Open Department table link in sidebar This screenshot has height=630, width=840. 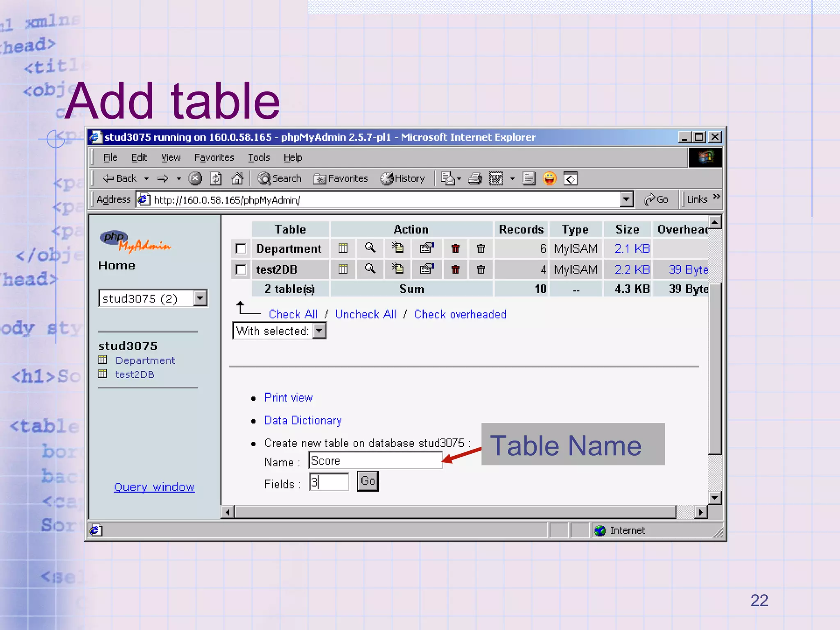tap(145, 360)
